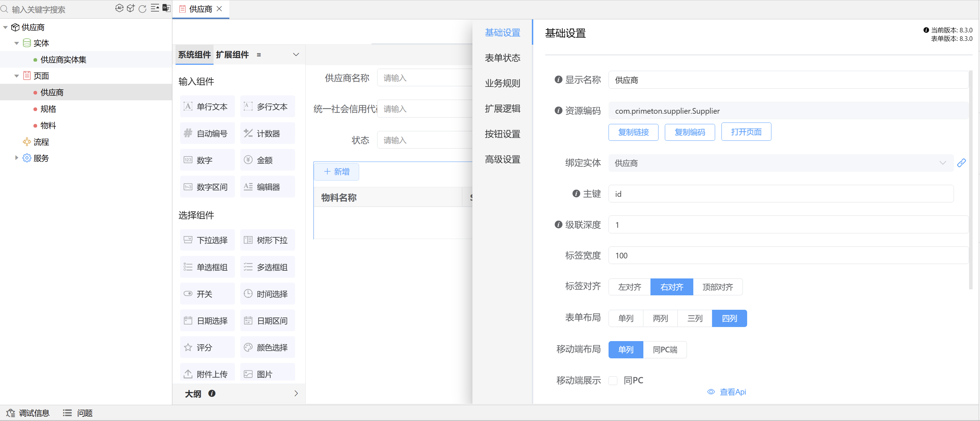Open the 绑定实体 dropdown
Image resolution: width=980 pixels, height=421 pixels.
(943, 163)
